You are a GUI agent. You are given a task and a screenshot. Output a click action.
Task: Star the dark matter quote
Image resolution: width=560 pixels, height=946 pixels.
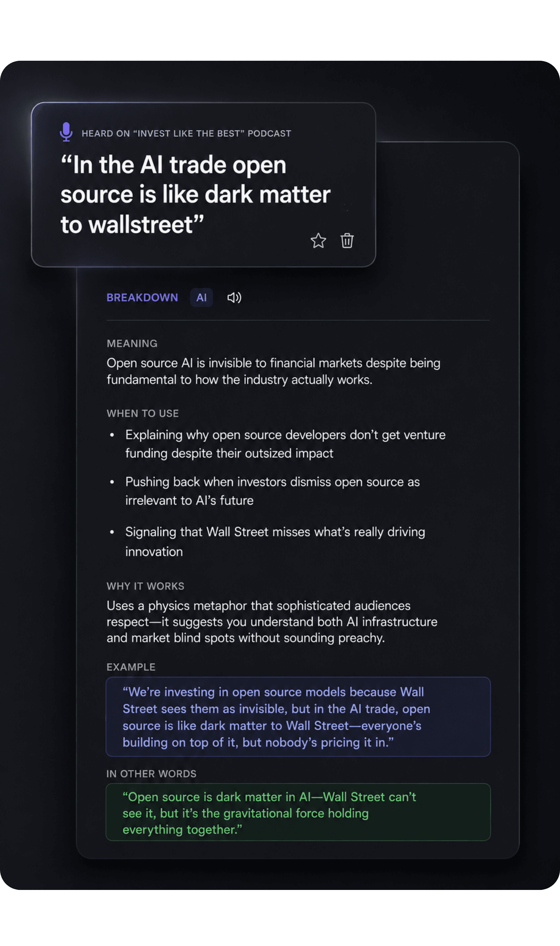coord(318,241)
